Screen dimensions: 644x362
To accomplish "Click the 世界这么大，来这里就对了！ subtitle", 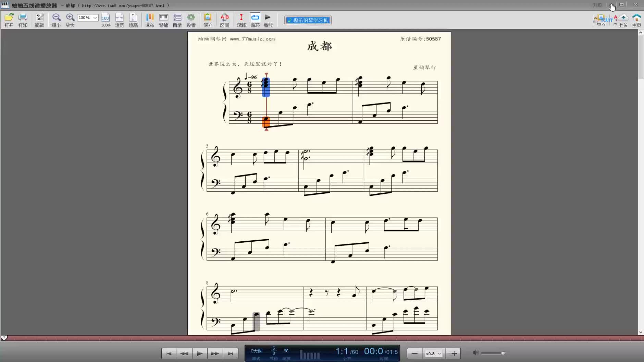I will coord(245,64).
